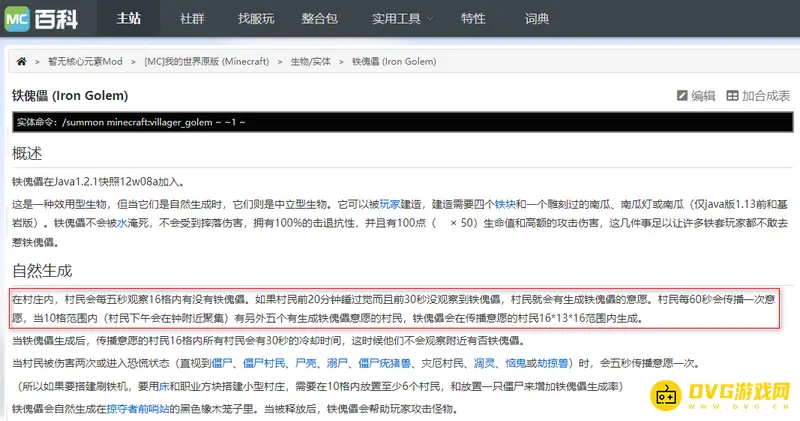The image size is (800, 421).
Task: Open the 社群 navigation tab
Action: [193, 18]
